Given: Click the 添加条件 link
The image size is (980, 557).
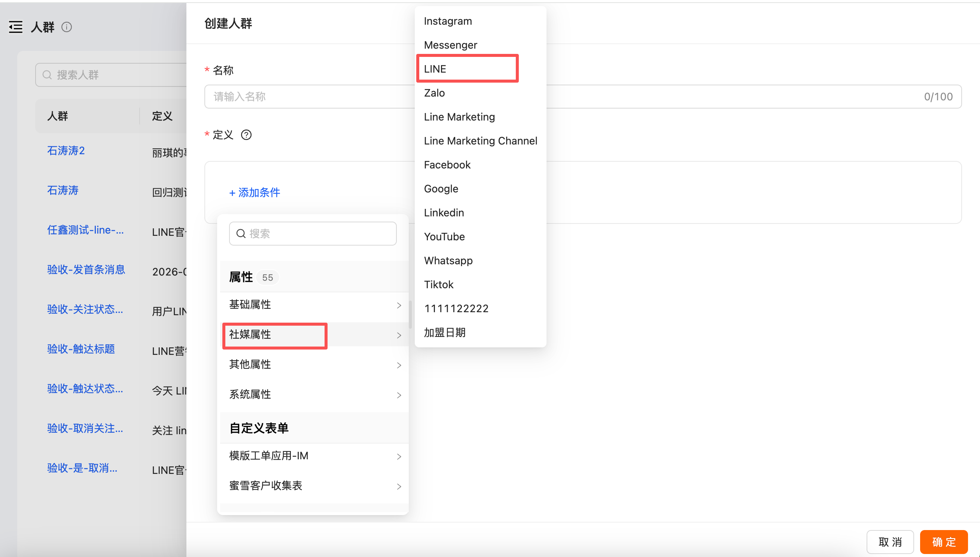Looking at the screenshot, I should [255, 192].
